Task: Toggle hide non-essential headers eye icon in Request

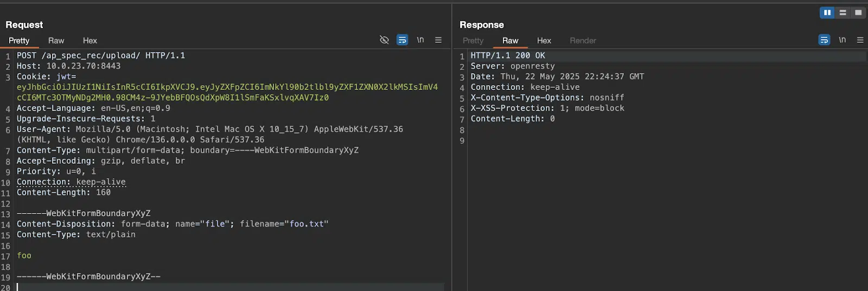Action: coord(384,40)
